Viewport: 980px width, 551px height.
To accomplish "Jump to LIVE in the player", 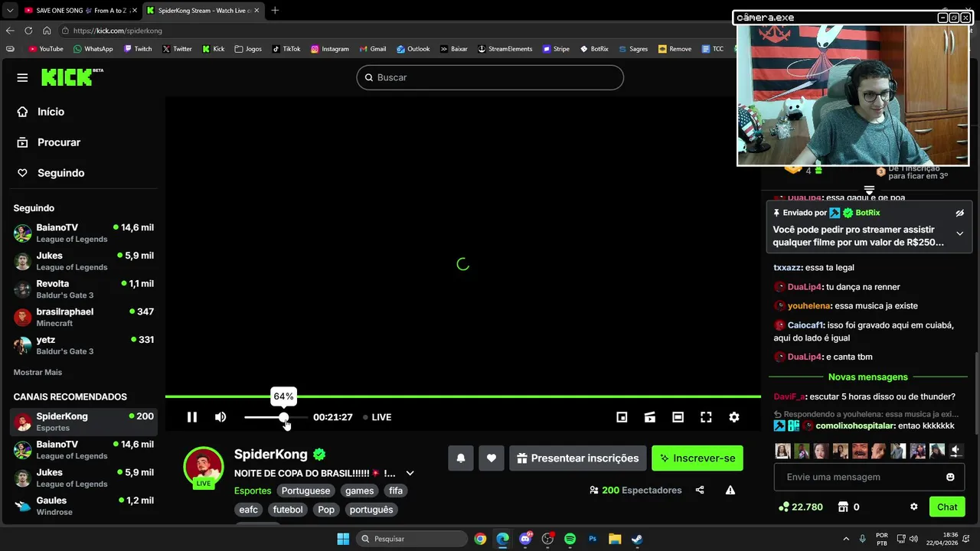I will [377, 417].
